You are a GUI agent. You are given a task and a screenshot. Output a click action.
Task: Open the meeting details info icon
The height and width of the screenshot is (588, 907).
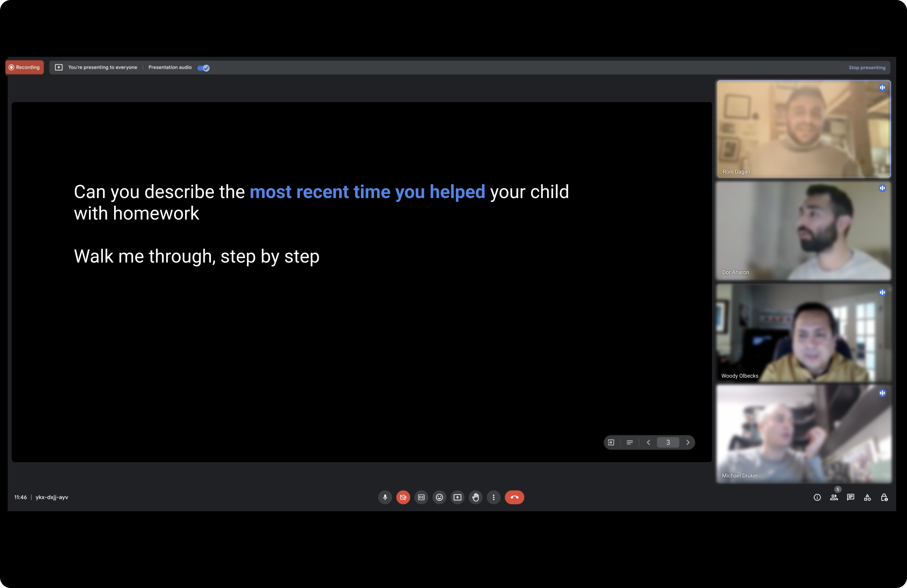[x=817, y=497]
